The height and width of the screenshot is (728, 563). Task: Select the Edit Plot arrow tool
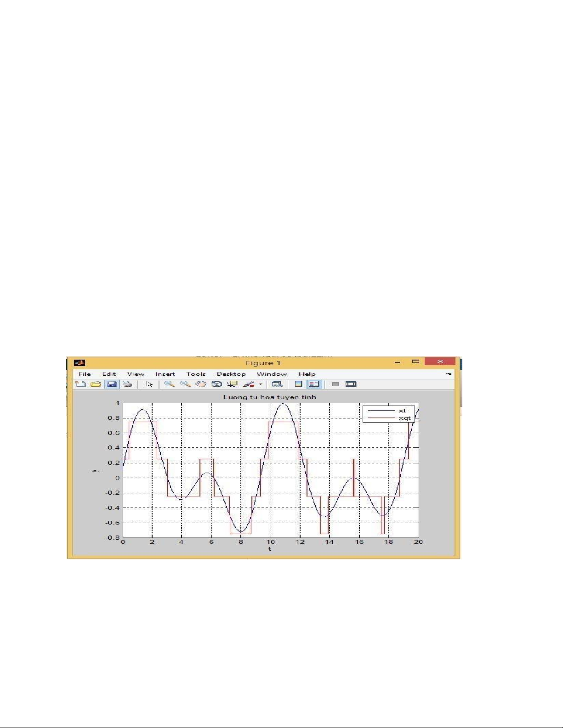(x=149, y=384)
